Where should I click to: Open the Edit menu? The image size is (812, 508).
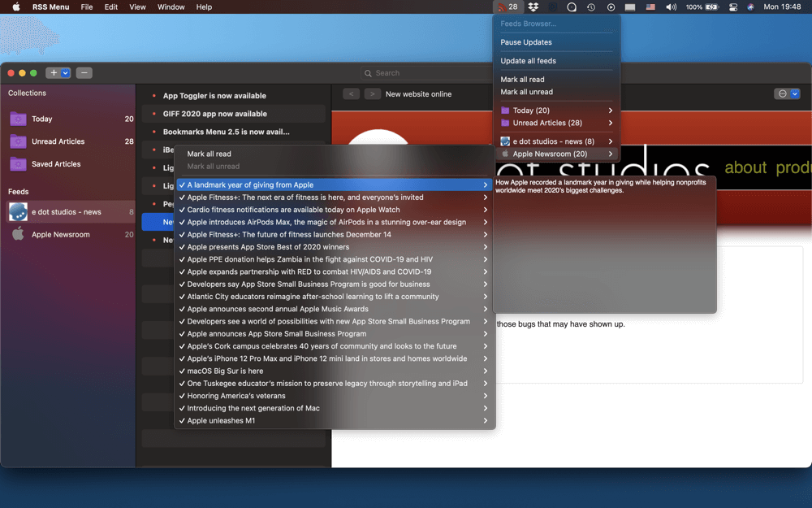pyautogui.click(x=110, y=7)
